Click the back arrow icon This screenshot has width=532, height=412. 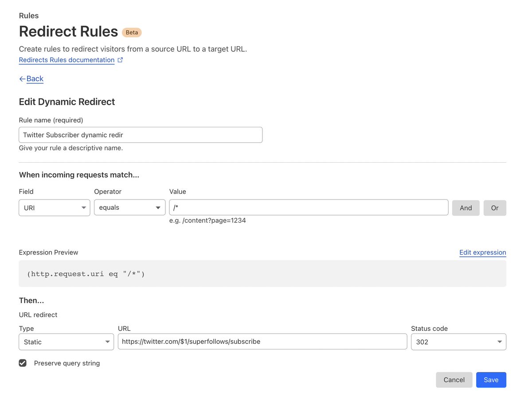pyautogui.click(x=22, y=78)
